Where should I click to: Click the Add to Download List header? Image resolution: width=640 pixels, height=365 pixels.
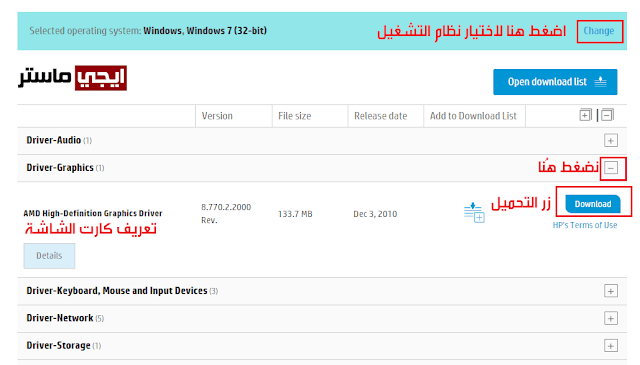click(473, 116)
